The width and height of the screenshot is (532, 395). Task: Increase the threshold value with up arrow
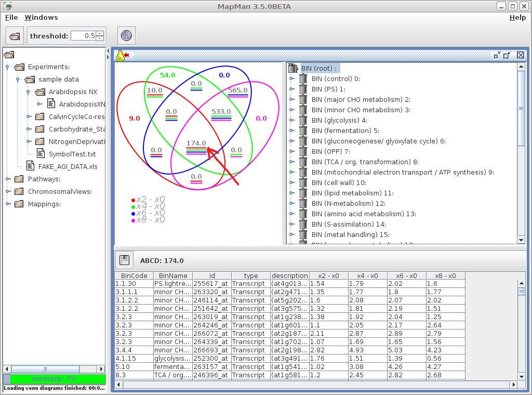click(x=100, y=33)
